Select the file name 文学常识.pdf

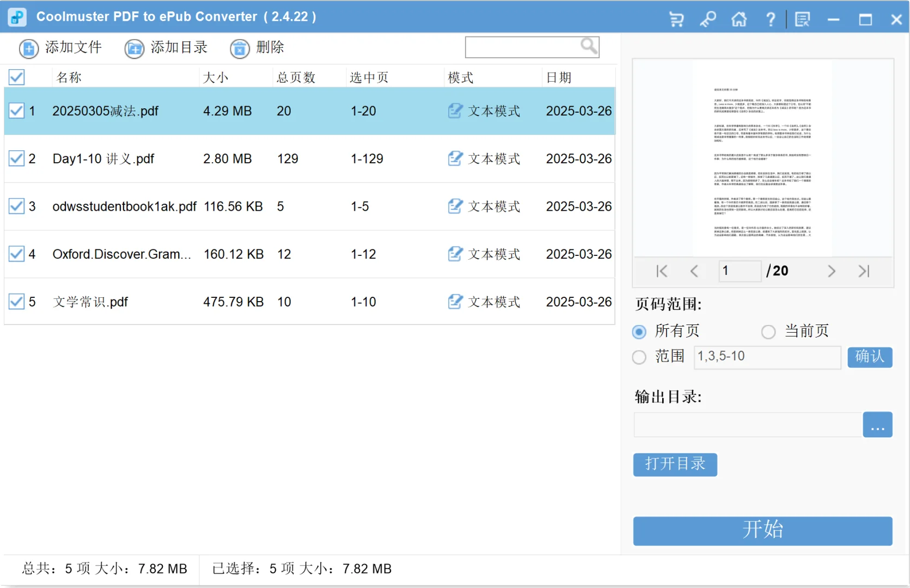point(90,302)
